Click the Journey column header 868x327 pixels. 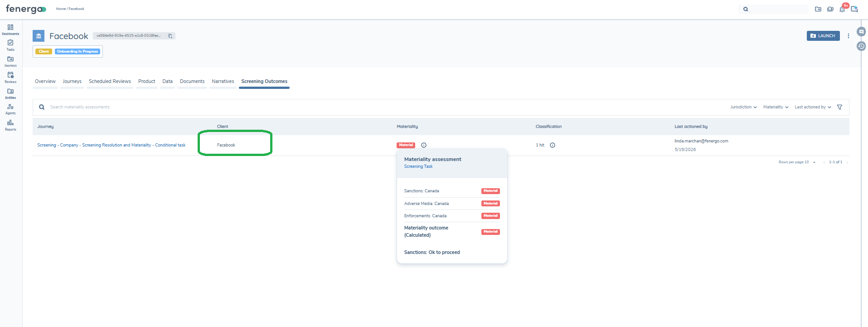point(45,127)
